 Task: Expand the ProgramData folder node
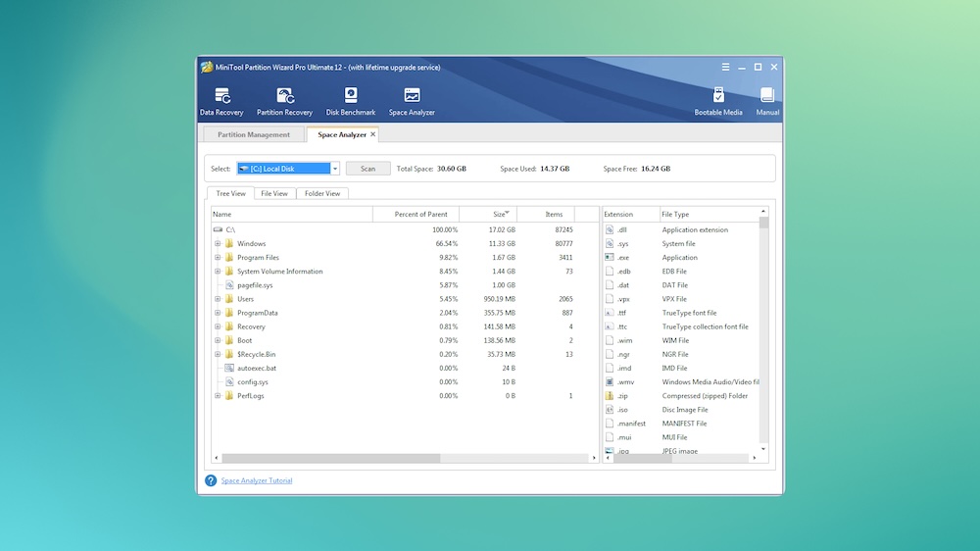[218, 312]
